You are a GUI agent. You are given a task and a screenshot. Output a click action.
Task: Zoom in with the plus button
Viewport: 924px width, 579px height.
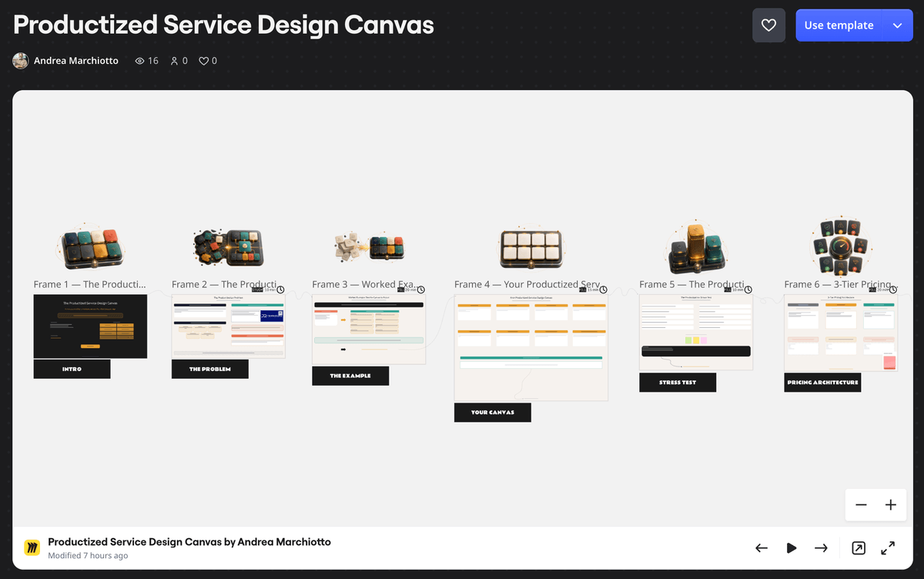[891, 505]
